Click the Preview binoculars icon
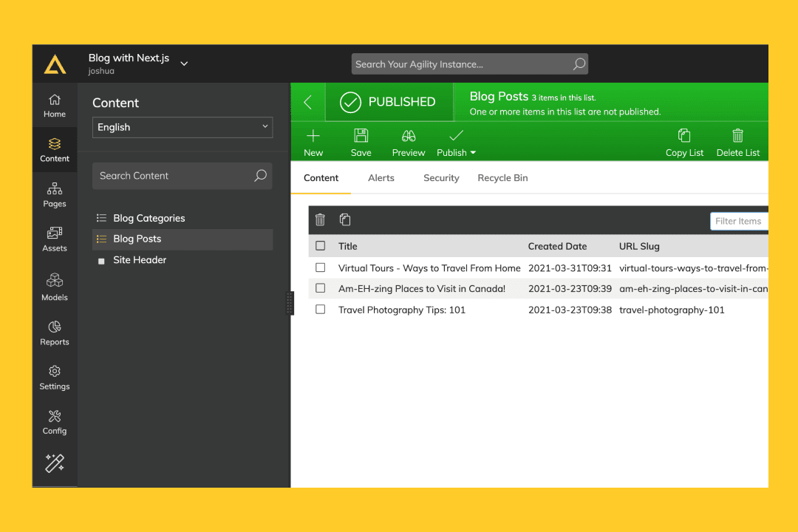The height and width of the screenshot is (532, 798). pyautogui.click(x=409, y=136)
